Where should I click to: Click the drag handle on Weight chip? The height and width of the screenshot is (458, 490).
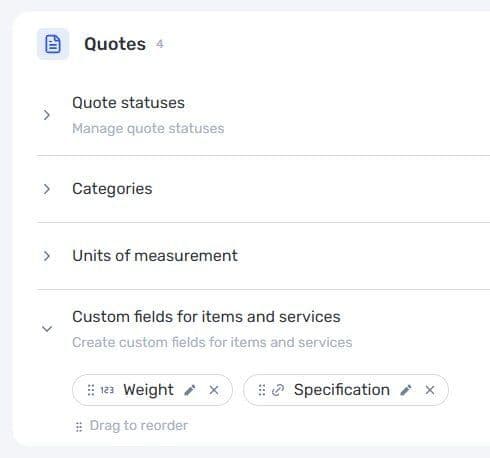(x=91, y=390)
